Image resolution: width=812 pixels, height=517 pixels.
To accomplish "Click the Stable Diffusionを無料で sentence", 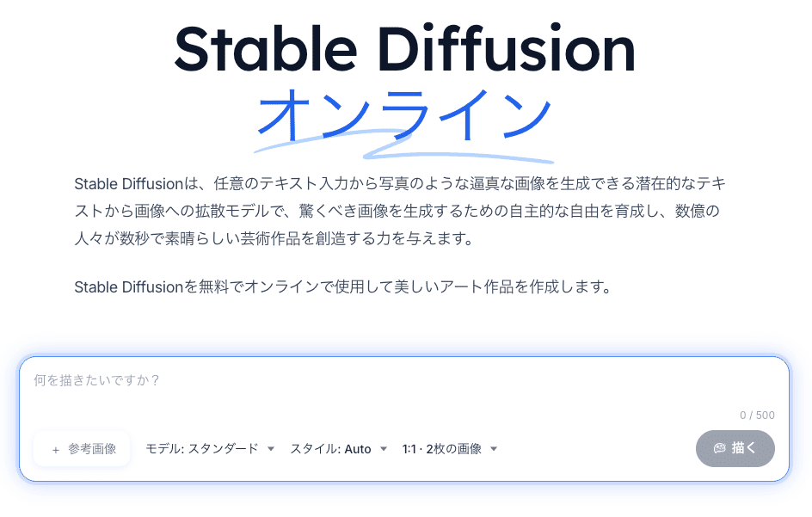I will point(342,286).
